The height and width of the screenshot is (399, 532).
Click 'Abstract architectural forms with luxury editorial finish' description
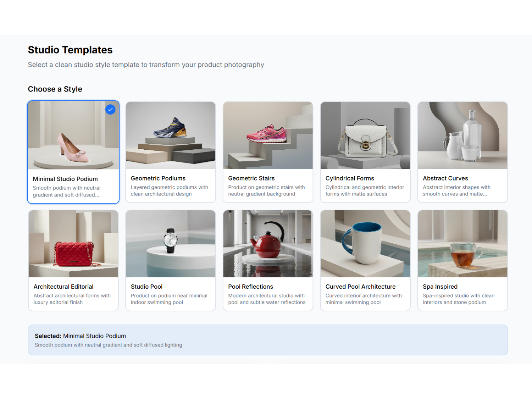72,299
